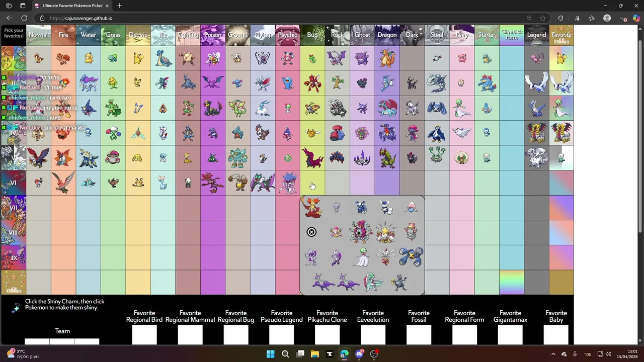Click Garchomp in the Dragon column
Viewport: 644px width, 362px height.
387,133
